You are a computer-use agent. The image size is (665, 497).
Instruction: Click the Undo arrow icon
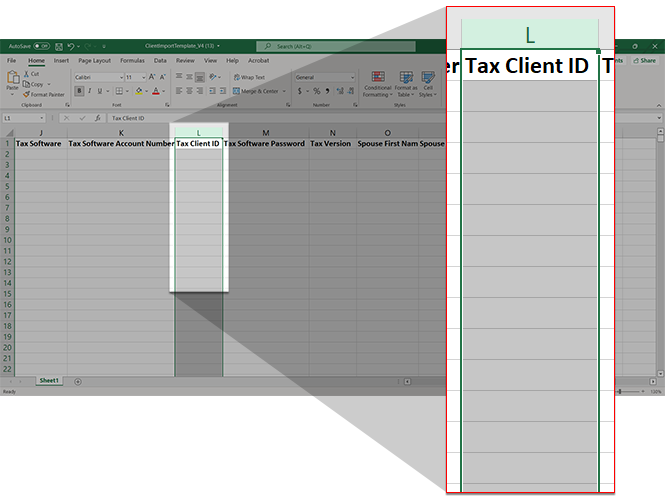pos(71,46)
